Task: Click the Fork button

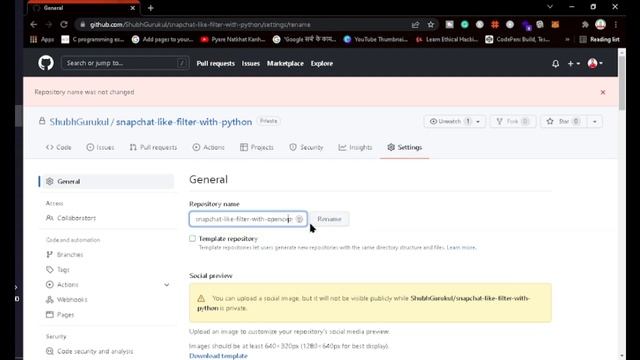Action: click(512, 121)
